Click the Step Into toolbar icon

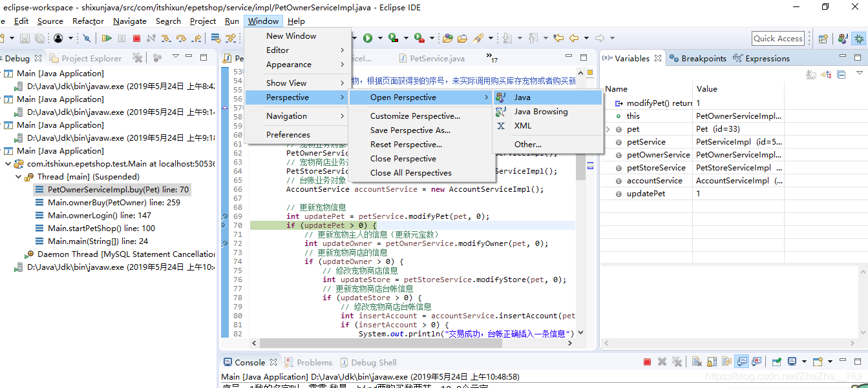pos(166,38)
